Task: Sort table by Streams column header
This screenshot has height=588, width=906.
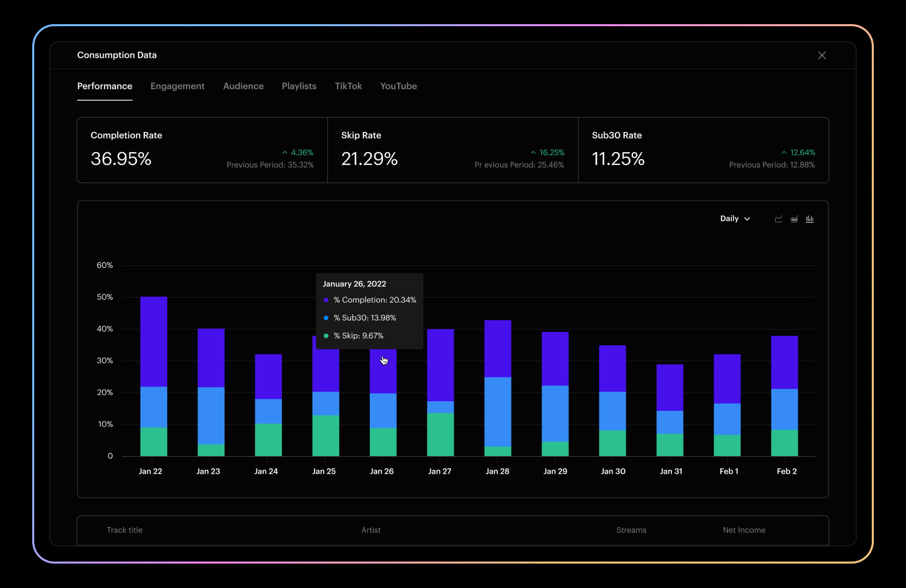Action: coord(631,530)
